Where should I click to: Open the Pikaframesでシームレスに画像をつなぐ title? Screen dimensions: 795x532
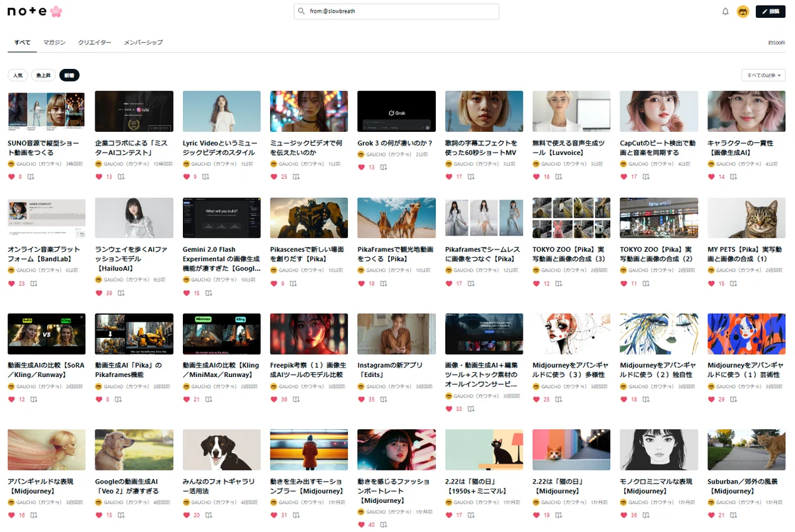483,254
